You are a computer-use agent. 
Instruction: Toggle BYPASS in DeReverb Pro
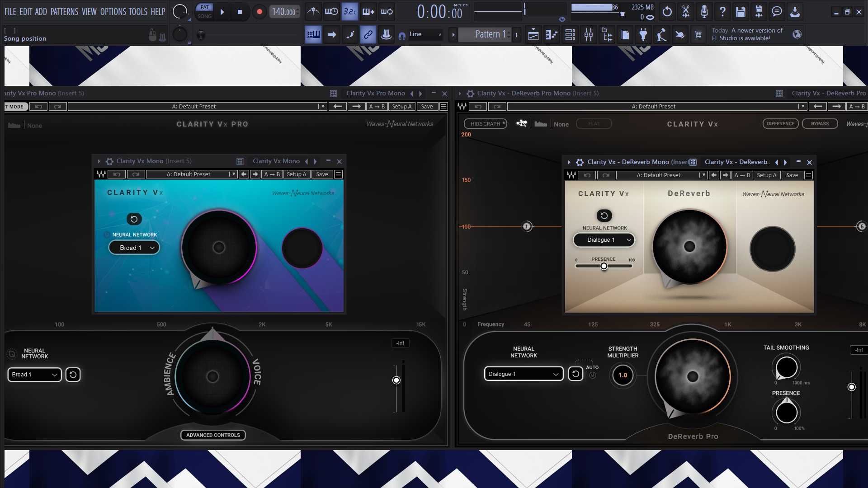820,124
